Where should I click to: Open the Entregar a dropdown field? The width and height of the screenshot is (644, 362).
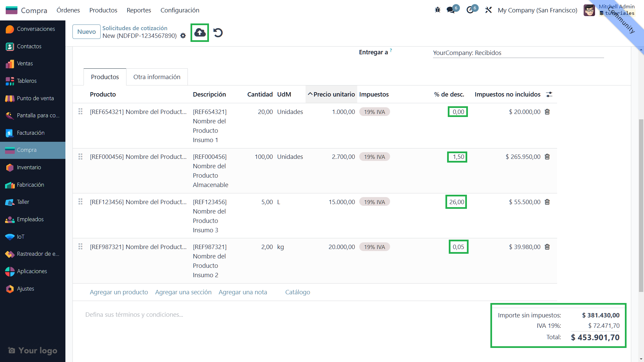pyautogui.click(x=518, y=53)
